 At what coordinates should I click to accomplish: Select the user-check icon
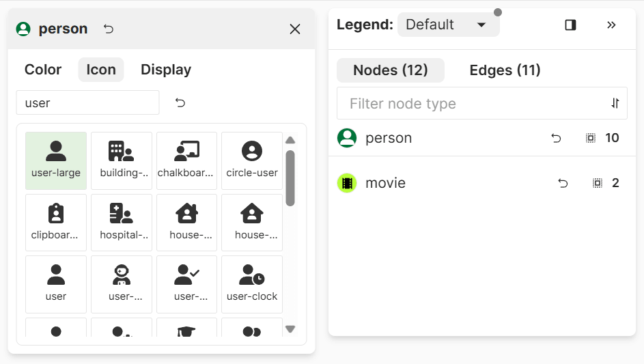tap(186, 284)
